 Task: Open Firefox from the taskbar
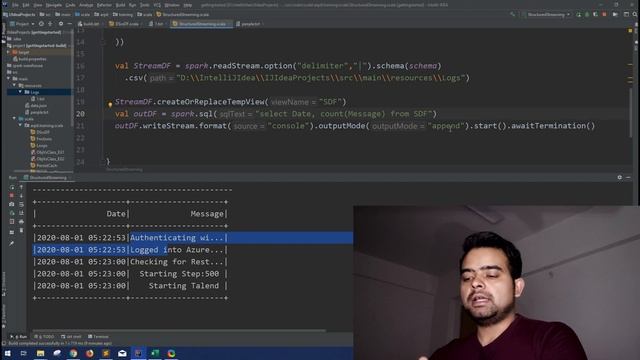[x=89, y=353]
